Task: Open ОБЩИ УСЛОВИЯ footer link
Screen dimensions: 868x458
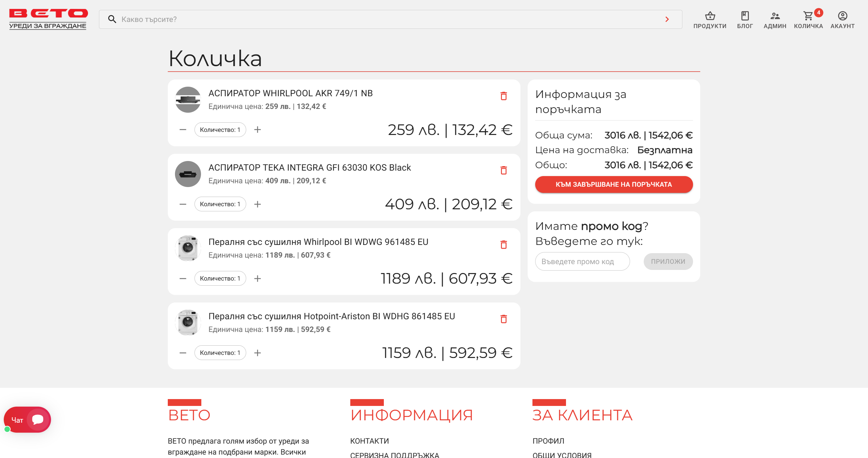Action: [x=562, y=455]
